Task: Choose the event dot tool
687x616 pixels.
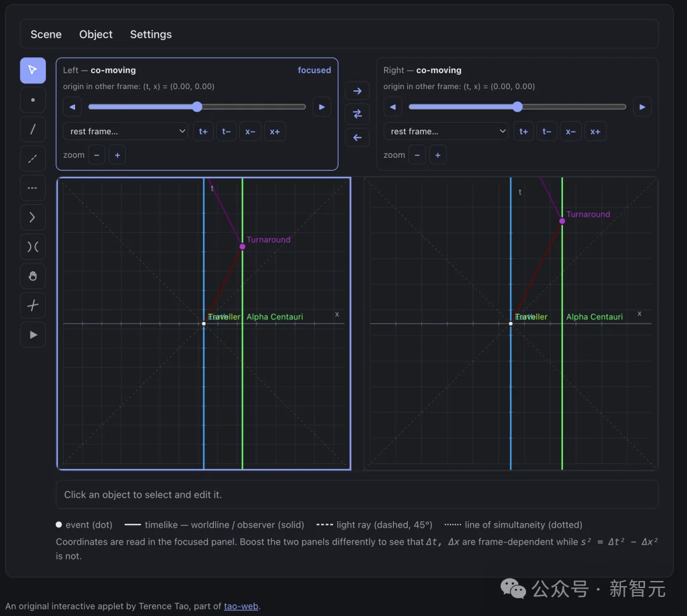Action: (33, 100)
